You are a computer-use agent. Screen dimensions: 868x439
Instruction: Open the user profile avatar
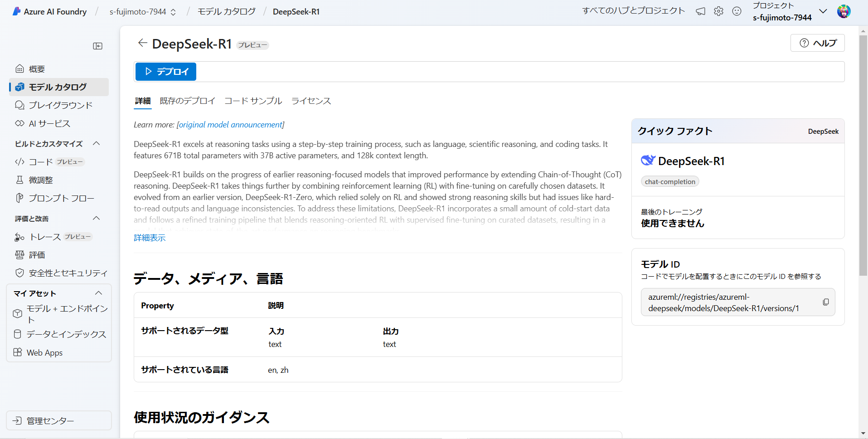[844, 11]
